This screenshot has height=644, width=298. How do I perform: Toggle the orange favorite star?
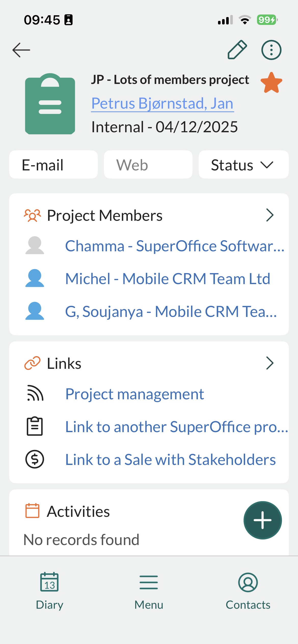tap(271, 83)
